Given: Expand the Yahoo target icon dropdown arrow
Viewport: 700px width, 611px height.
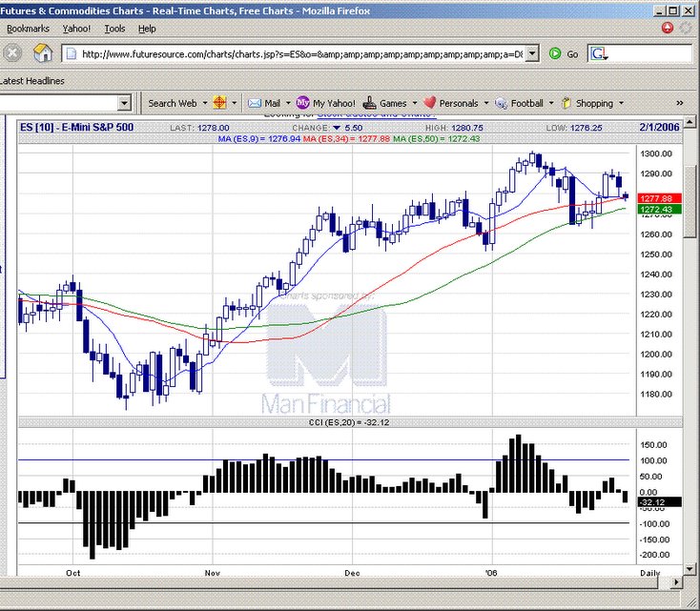Looking at the screenshot, I should click(234, 103).
